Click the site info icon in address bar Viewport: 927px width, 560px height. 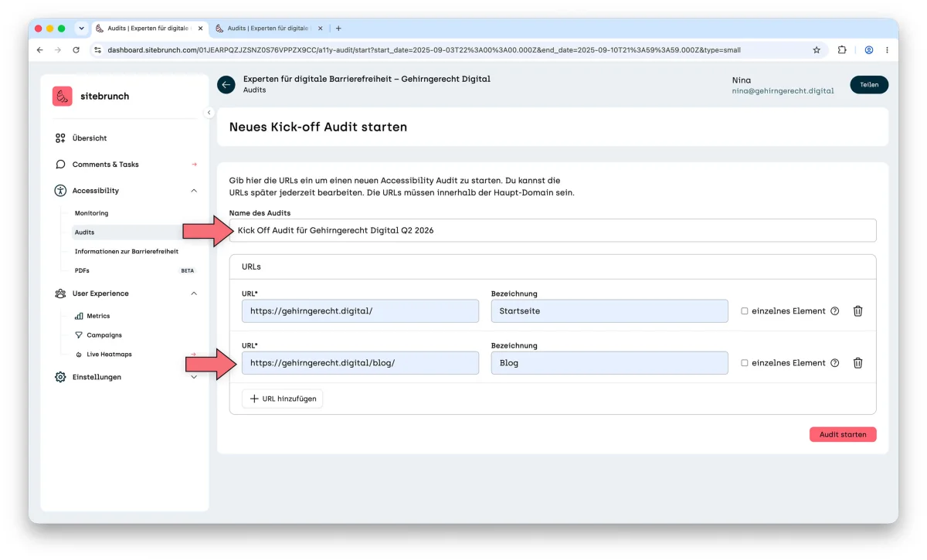(97, 49)
